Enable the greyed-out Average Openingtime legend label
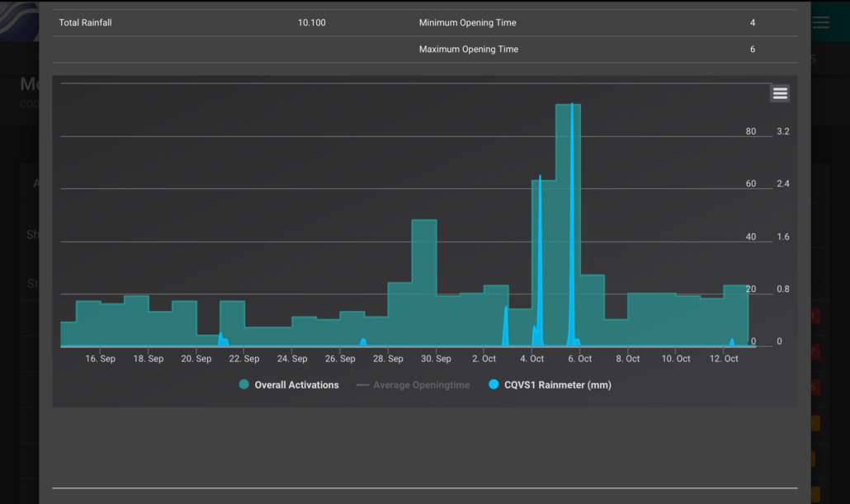 (421, 384)
